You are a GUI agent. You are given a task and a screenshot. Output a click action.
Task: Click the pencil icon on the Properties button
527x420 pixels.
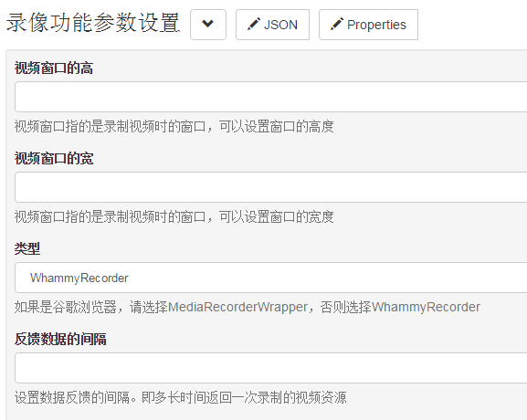pyautogui.click(x=337, y=24)
